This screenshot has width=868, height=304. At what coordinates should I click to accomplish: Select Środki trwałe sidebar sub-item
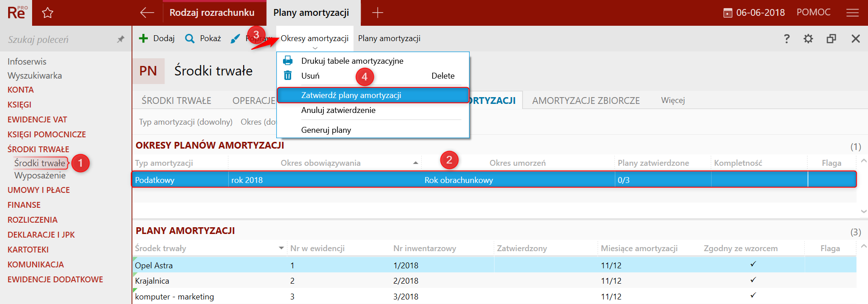(40, 163)
